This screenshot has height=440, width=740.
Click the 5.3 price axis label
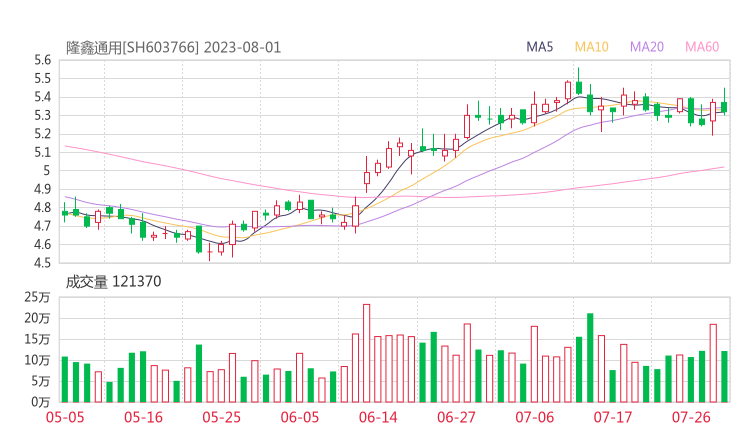[42, 116]
